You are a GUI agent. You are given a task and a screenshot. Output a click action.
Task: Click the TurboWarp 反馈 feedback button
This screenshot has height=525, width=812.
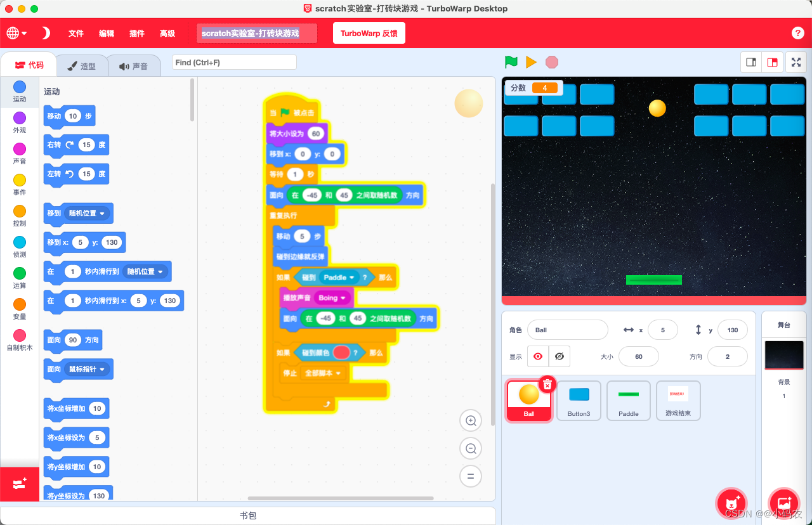(369, 33)
